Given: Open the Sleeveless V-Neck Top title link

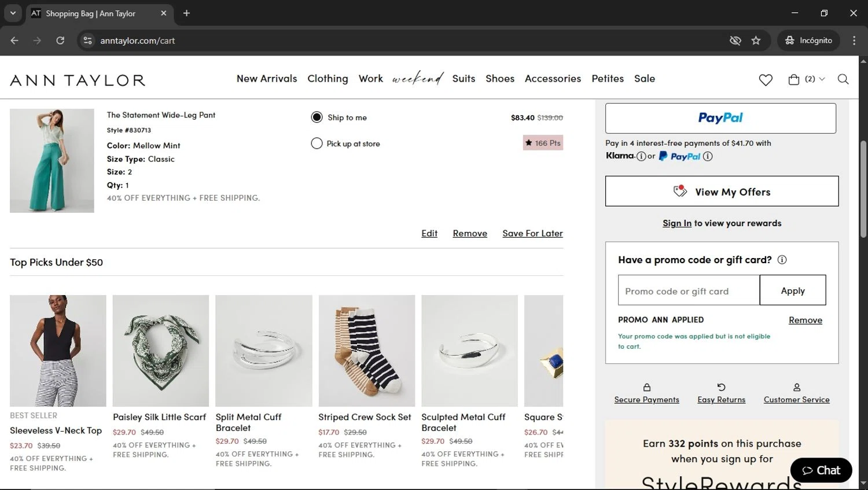Looking at the screenshot, I should (x=56, y=430).
